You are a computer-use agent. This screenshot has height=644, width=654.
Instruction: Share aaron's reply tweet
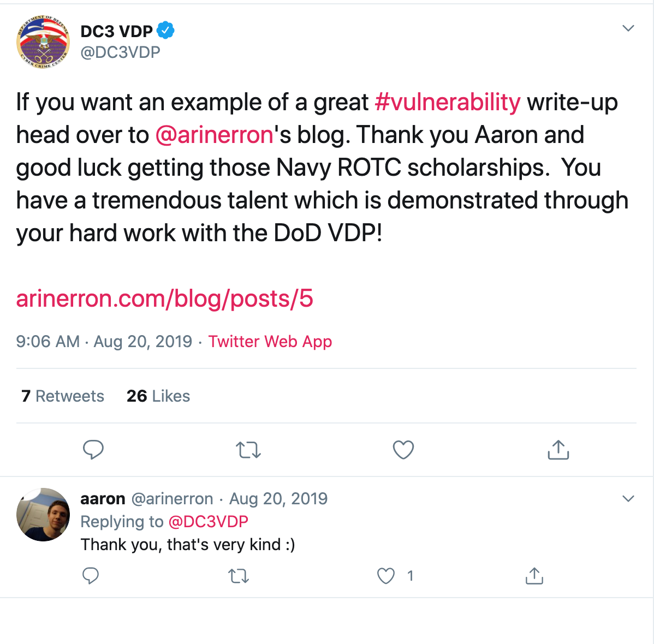click(534, 576)
